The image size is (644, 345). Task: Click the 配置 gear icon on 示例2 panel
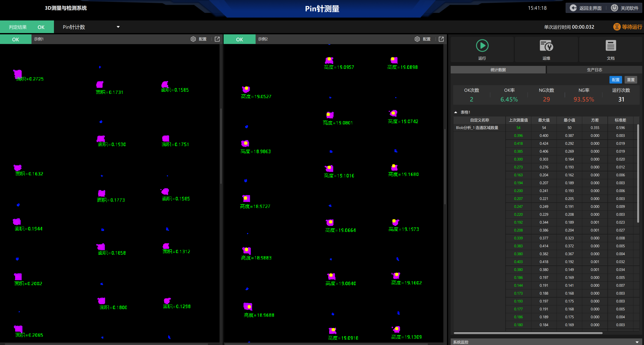417,39
